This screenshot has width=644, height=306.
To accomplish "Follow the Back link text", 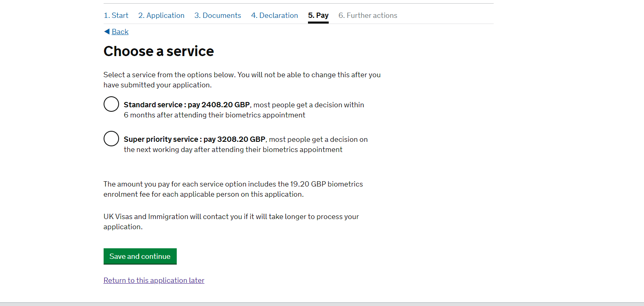I will point(120,32).
